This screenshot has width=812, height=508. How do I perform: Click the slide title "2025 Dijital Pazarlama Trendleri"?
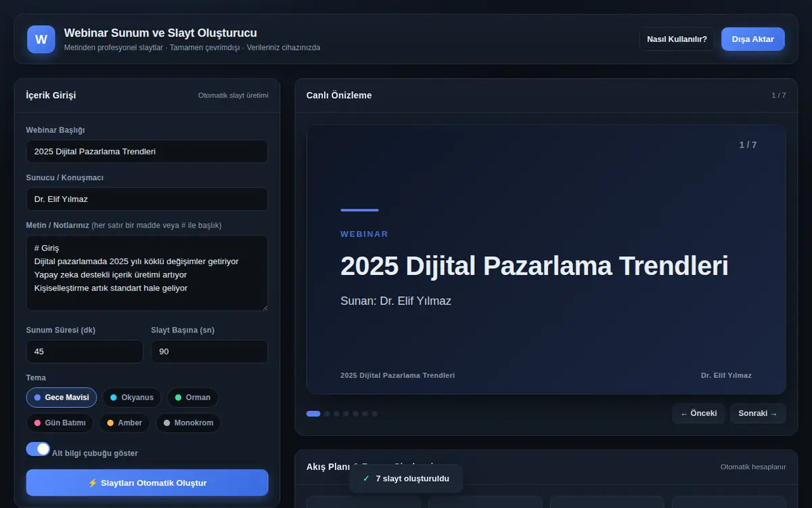[x=535, y=266]
